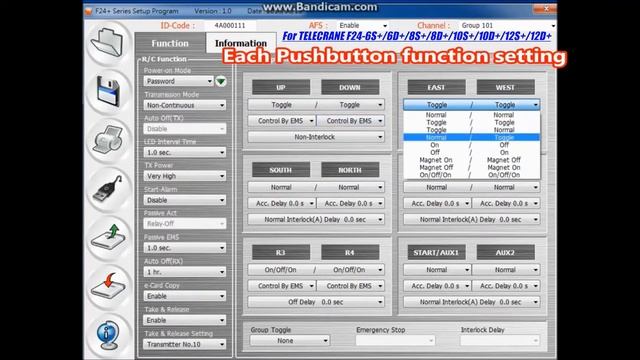Open UP Control By EMS dropdown
Viewport: 640px width, 360px height.
coord(281,121)
